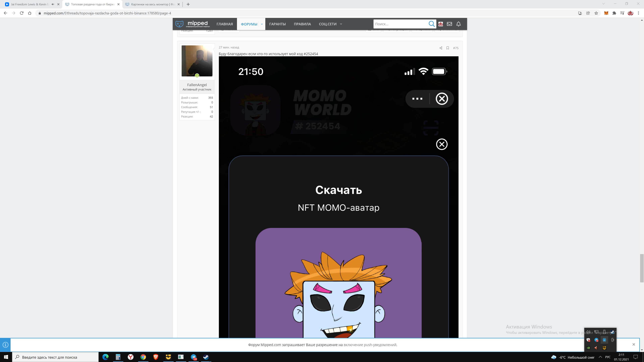Click the Windows taskbar search box
Image resolution: width=644 pixels, height=362 pixels.
point(56,357)
